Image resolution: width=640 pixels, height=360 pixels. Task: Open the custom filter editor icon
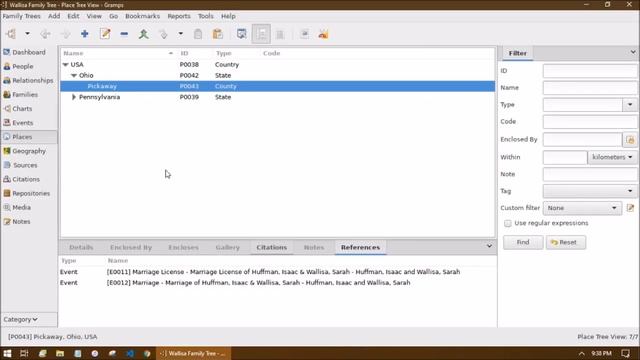(631, 208)
